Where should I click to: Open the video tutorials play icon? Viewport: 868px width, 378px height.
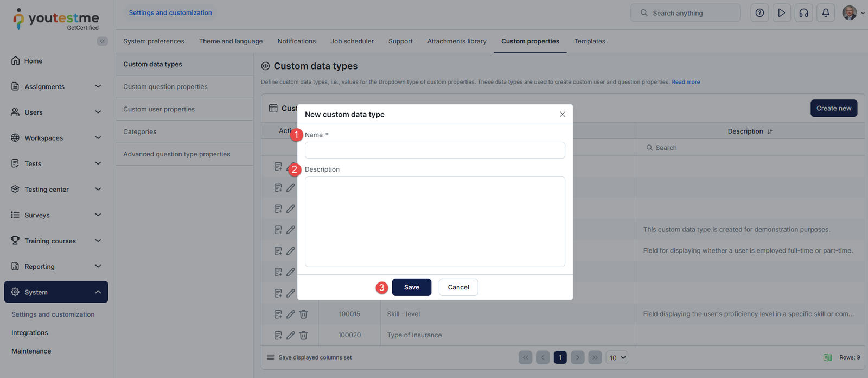(x=781, y=13)
